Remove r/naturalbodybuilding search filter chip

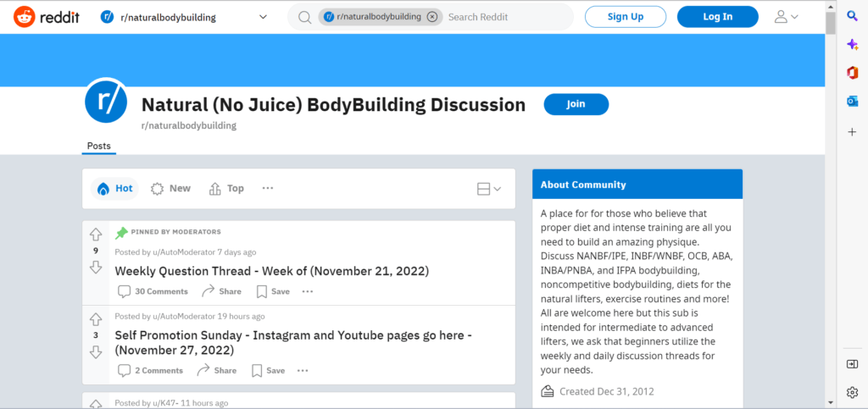(x=432, y=17)
